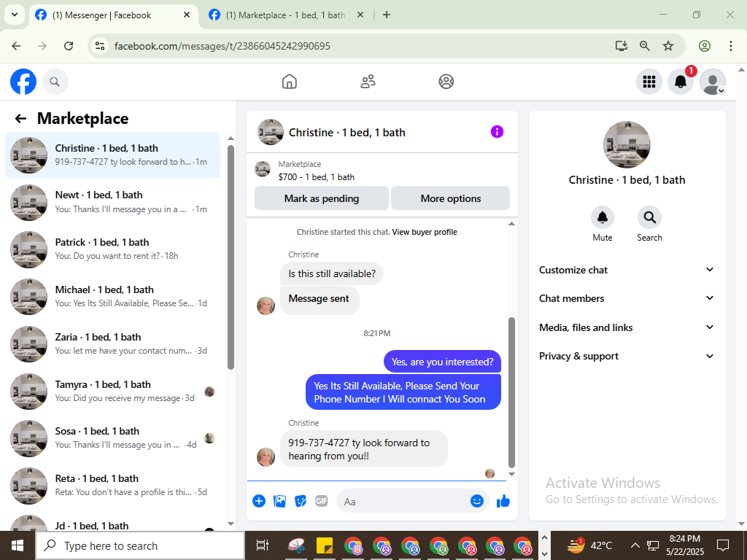This screenshot has height=560, width=747.
Task: Click the conversation list scrollbar thumb
Action: 231,257
